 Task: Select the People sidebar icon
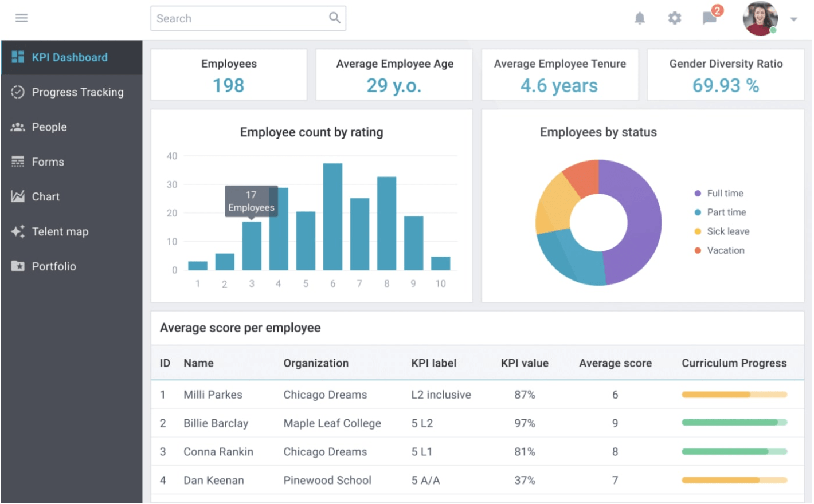click(18, 127)
